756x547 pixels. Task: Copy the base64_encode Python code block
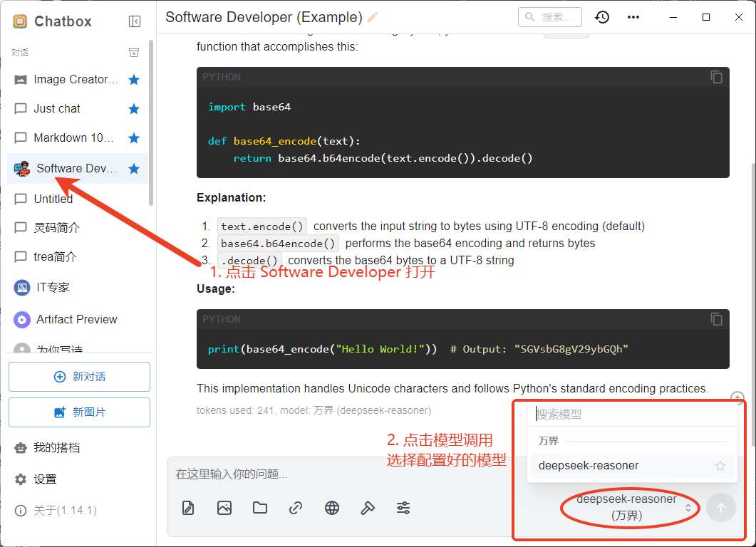pos(716,77)
